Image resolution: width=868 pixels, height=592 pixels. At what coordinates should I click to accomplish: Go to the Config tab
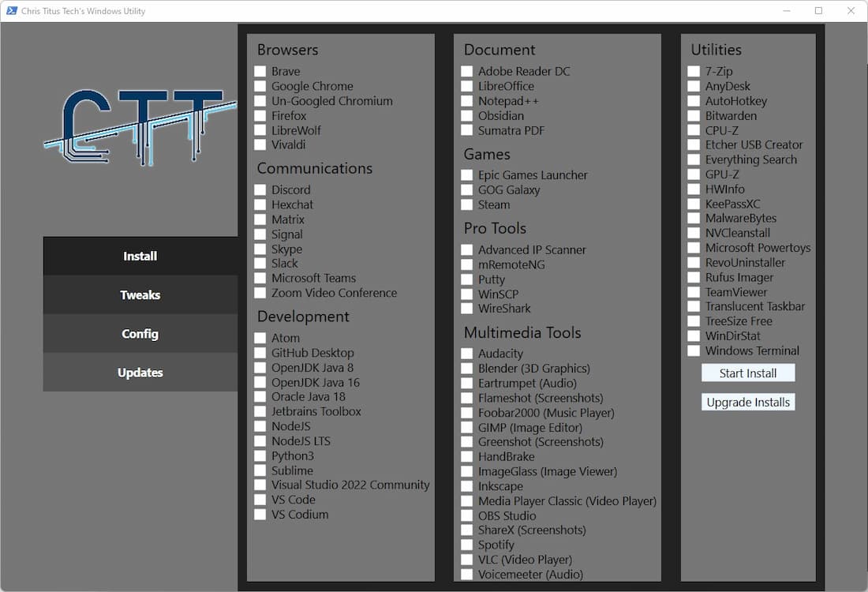point(140,333)
